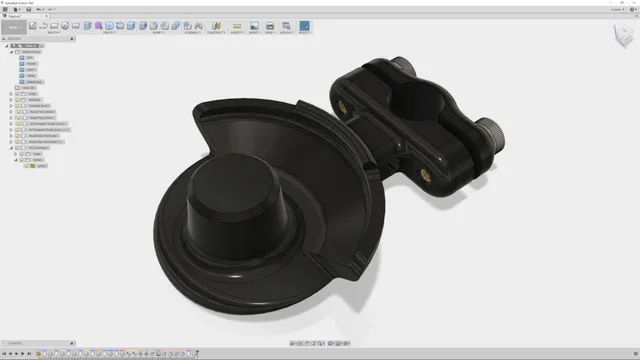Open timeline settings gear icon
Viewport: 640px width, 360px height.
pos(635,353)
